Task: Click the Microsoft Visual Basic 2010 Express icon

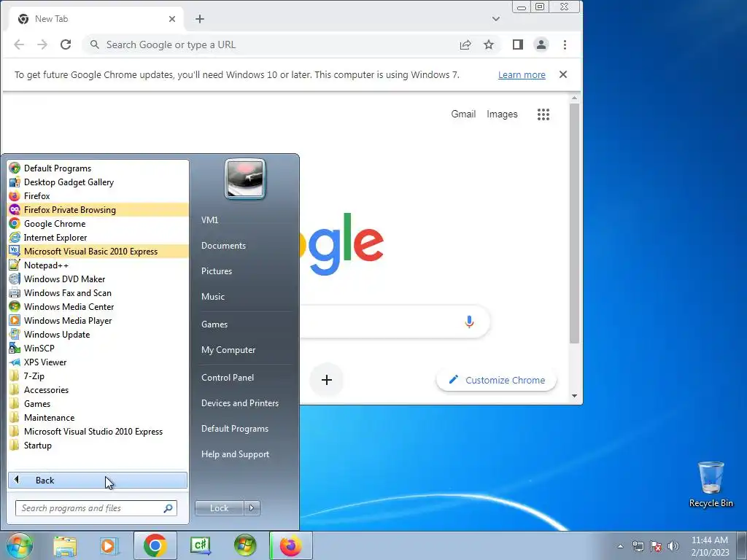Action: (x=15, y=251)
